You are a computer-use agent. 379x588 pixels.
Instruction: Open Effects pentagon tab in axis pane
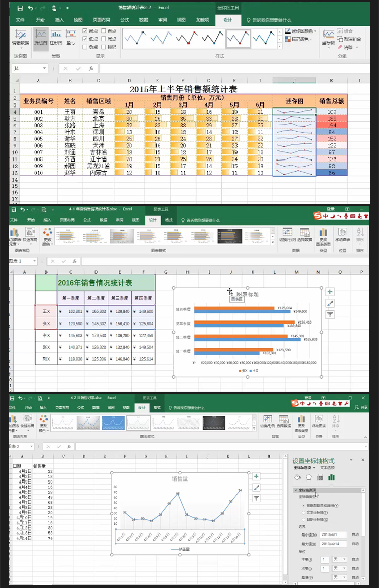pyautogui.click(x=308, y=477)
